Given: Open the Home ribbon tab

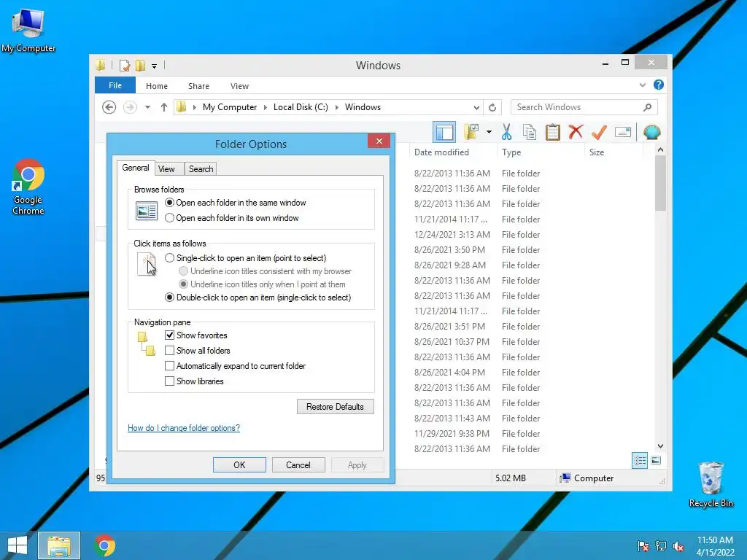Looking at the screenshot, I should pyautogui.click(x=157, y=86).
